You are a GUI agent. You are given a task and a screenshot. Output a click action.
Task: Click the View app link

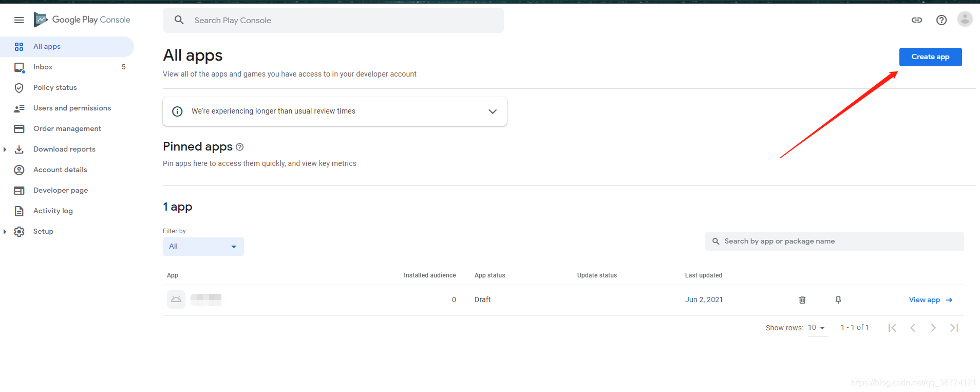coord(931,300)
